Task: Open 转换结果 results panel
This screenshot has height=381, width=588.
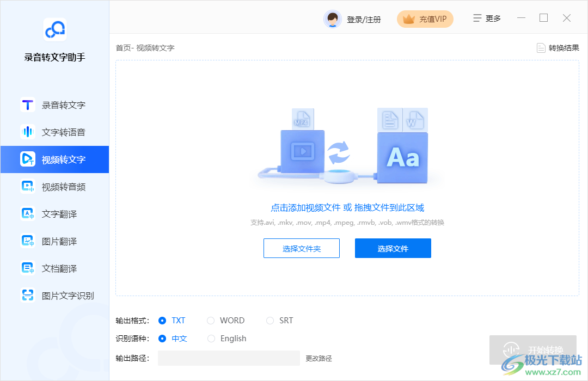Action: (556, 47)
